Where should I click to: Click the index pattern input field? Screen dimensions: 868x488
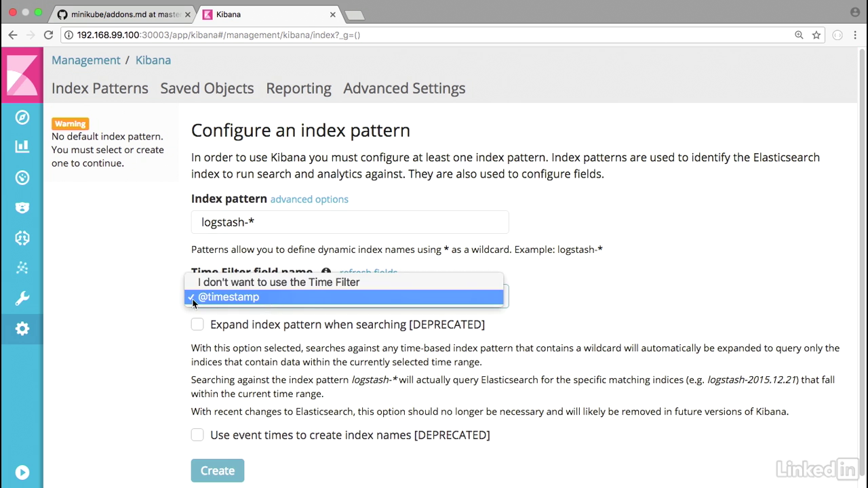pyautogui.click(x=350, y=222)
